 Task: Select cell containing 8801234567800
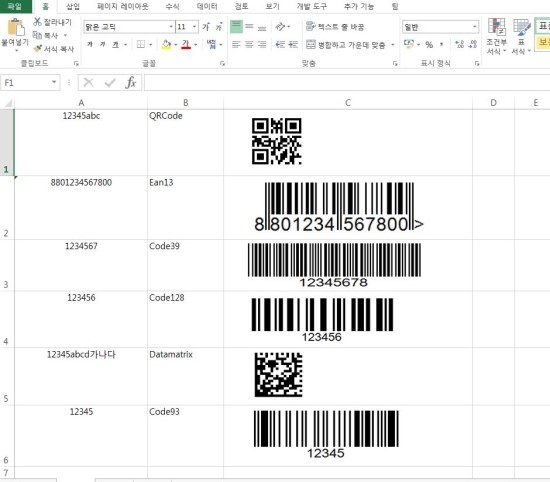point(81,208)
